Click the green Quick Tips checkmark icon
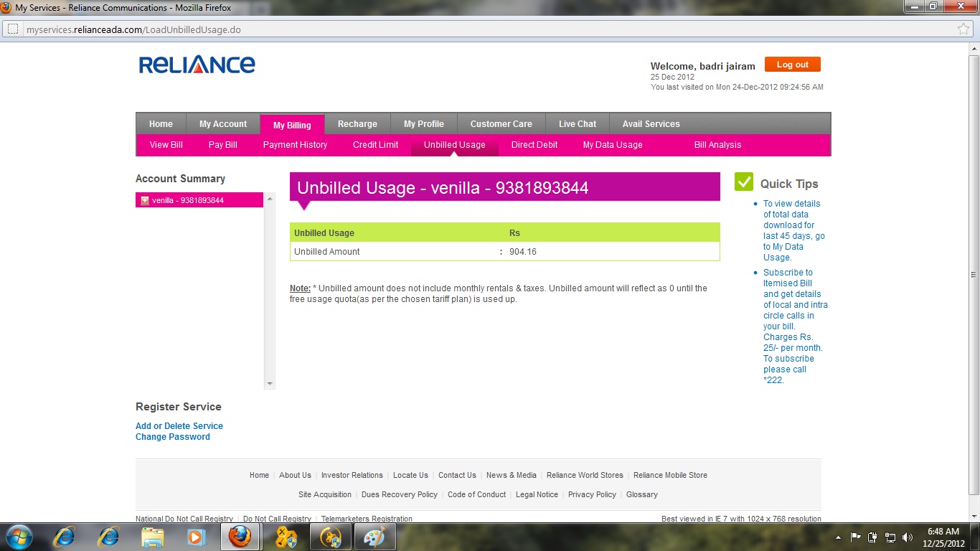Screen dimensions: 980x551 pyautogui.click(x=744, y=182)
